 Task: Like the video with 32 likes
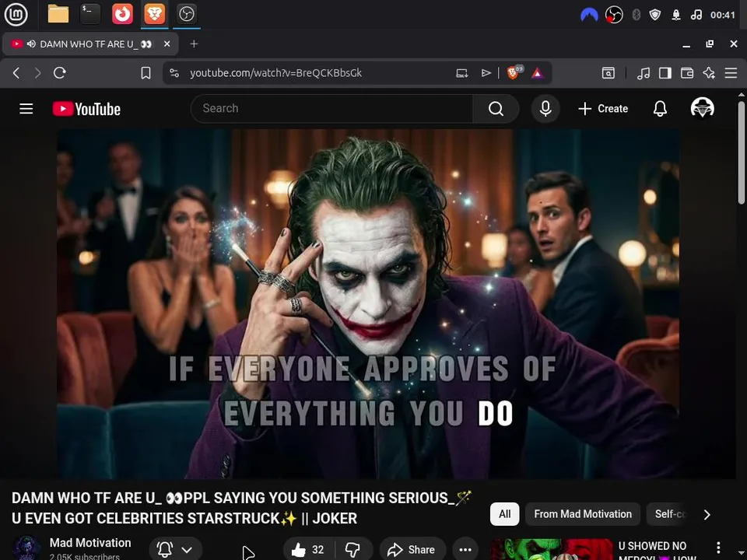(308, 550)
